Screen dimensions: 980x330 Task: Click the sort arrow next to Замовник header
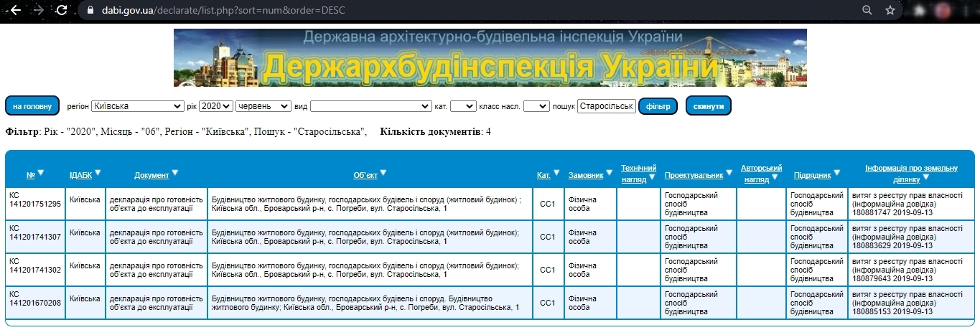click(610, 173)
